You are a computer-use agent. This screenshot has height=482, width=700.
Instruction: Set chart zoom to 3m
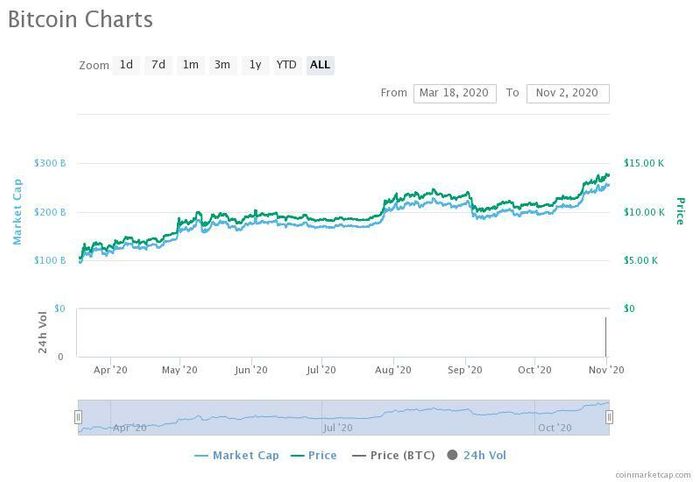[222, 65]
